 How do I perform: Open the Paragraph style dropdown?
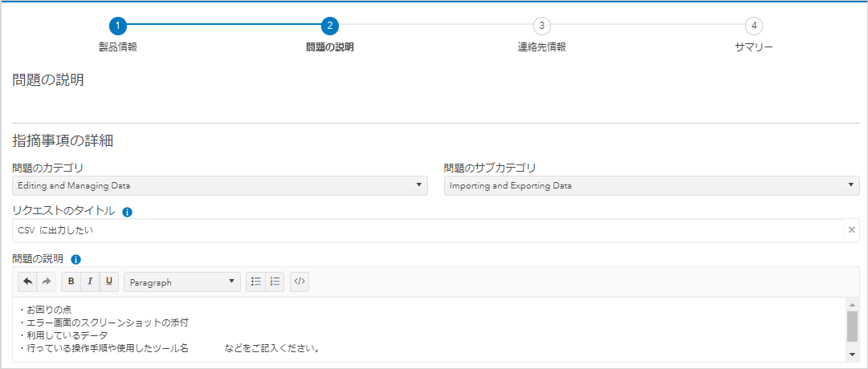(182, 282)
